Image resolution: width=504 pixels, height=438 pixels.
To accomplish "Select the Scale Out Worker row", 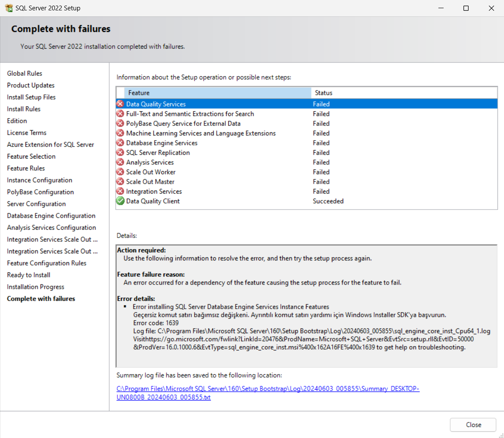I will pos(307,172).
